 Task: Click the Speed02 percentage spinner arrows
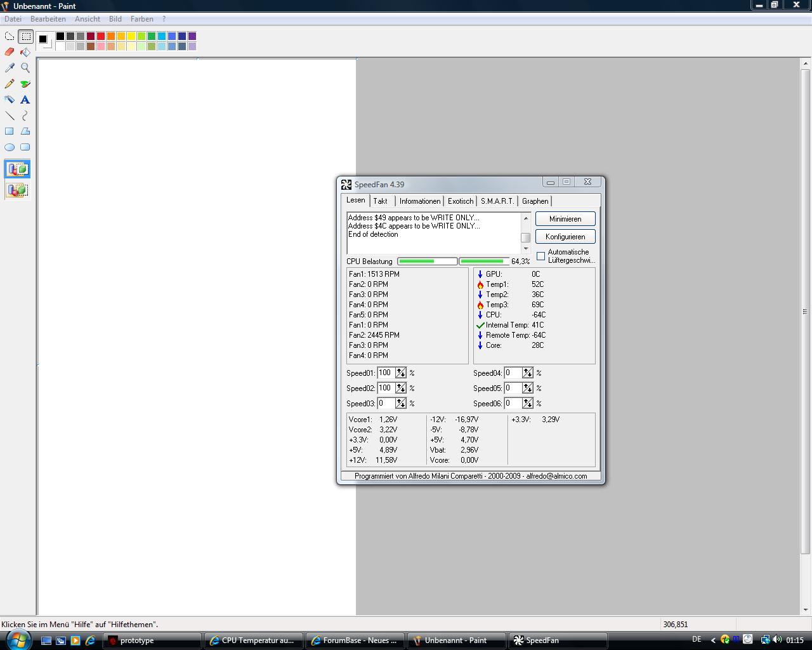coord(401,388)
